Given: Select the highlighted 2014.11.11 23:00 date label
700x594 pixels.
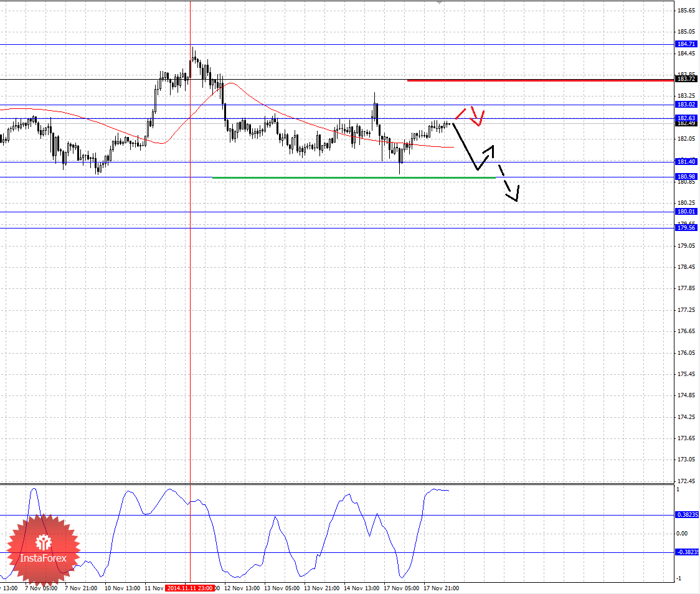Looking at the screenshot, I should 190,588.
